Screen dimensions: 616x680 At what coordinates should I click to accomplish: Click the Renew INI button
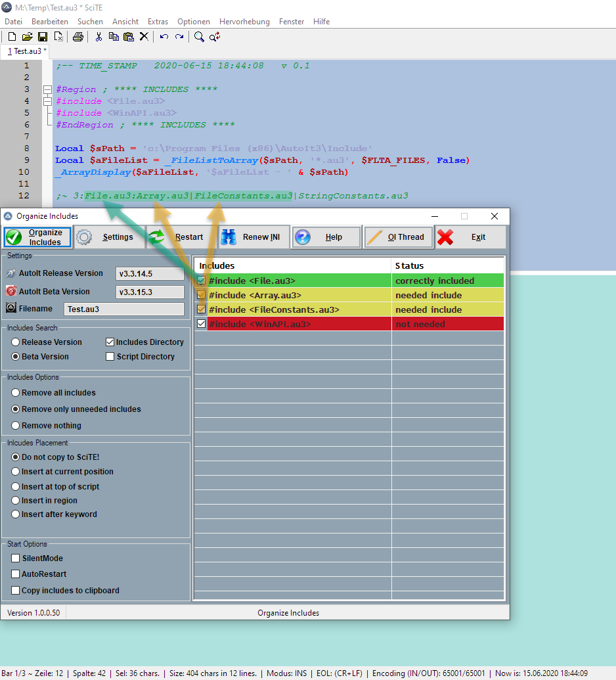[x=255, y=237]
